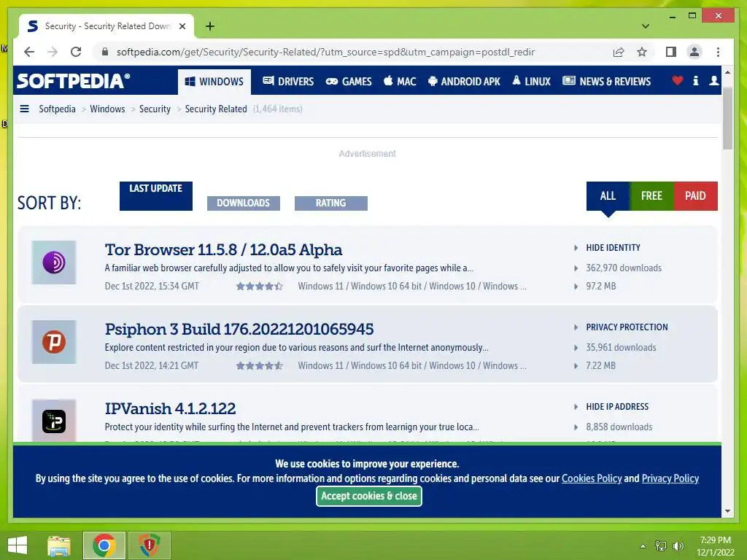Click Psiphon star rating

(260, 366)
